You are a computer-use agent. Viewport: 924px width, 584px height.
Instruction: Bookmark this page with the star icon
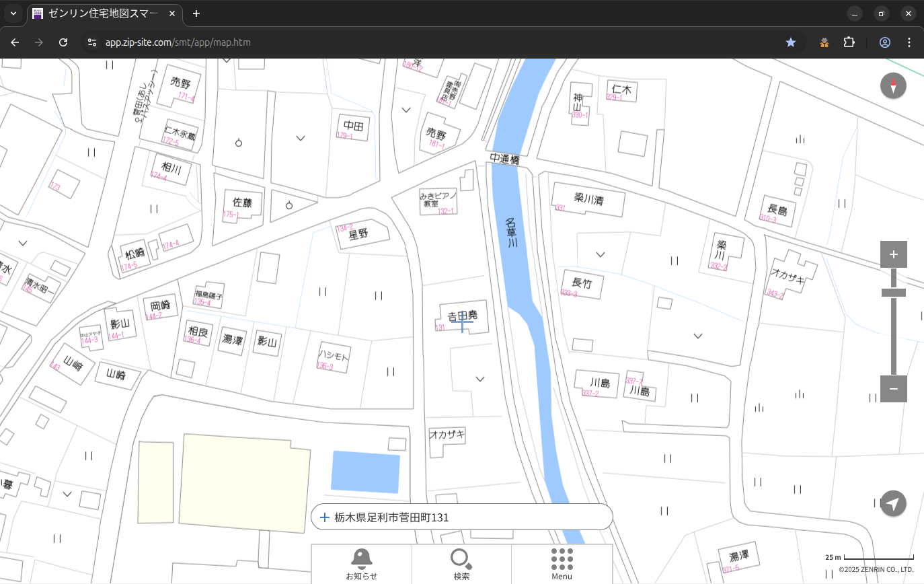pos(791,42)
